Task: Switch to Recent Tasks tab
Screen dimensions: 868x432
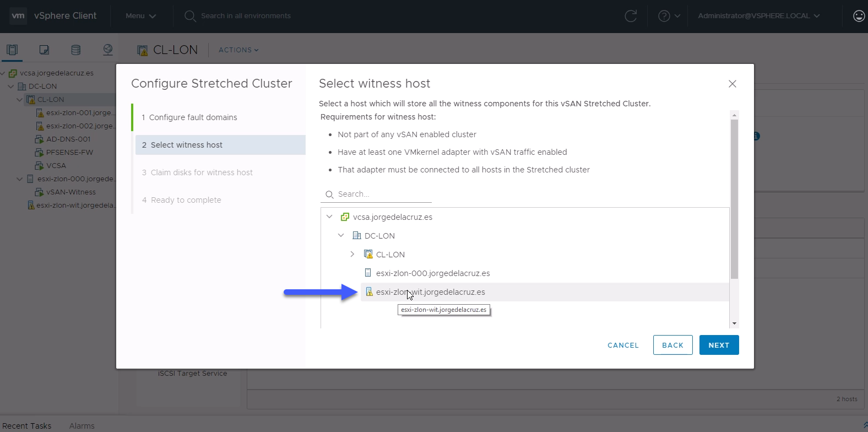Action: [x=27, y=426]
